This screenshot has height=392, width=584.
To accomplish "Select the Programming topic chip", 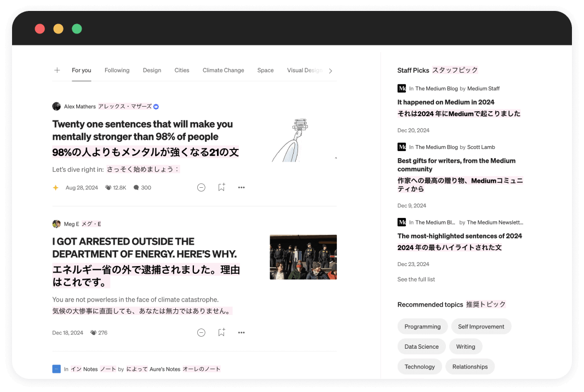I will pyautogui.click(x=422, y=326).
